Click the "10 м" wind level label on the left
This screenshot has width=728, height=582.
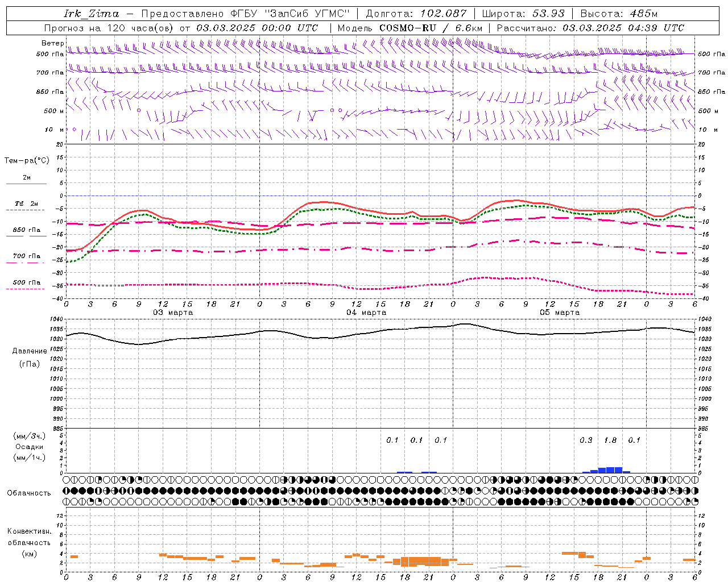point(55,130)
